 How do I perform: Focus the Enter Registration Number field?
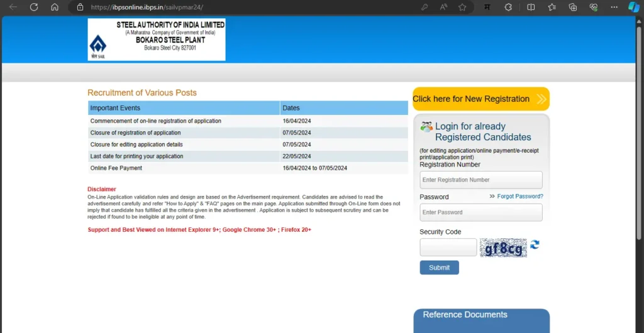(480, 180)
